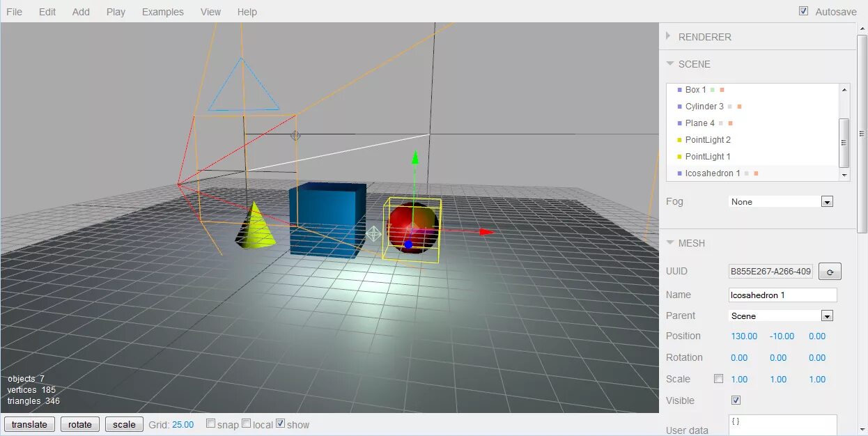
Task: Click the yellow light icon beside PointLight 1
Action: point(679,157)
